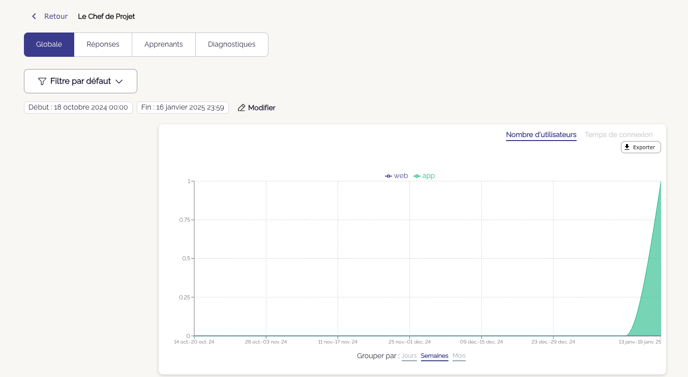Open the Diagnostiques tab
688x377 pixels.
click(232, 44)
